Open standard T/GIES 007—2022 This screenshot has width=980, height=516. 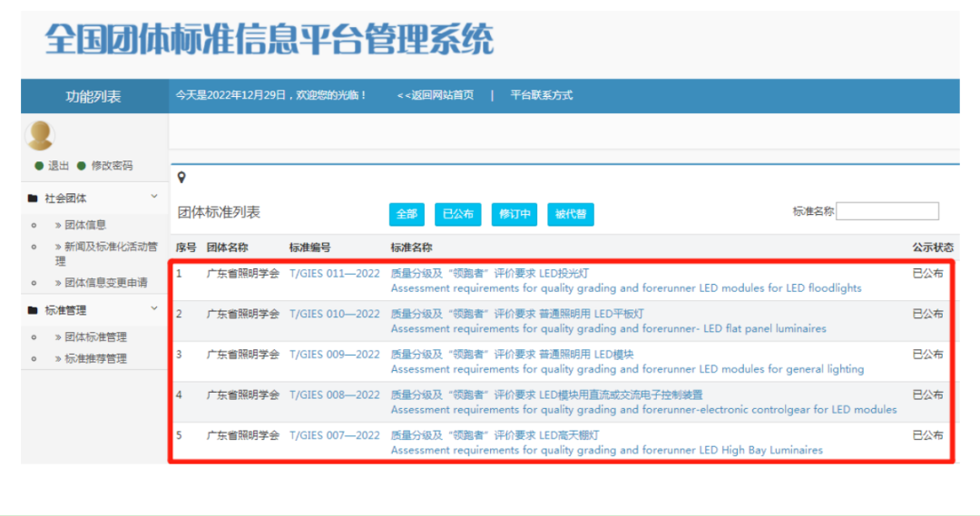pyautogui.click(x=334, y=434)
